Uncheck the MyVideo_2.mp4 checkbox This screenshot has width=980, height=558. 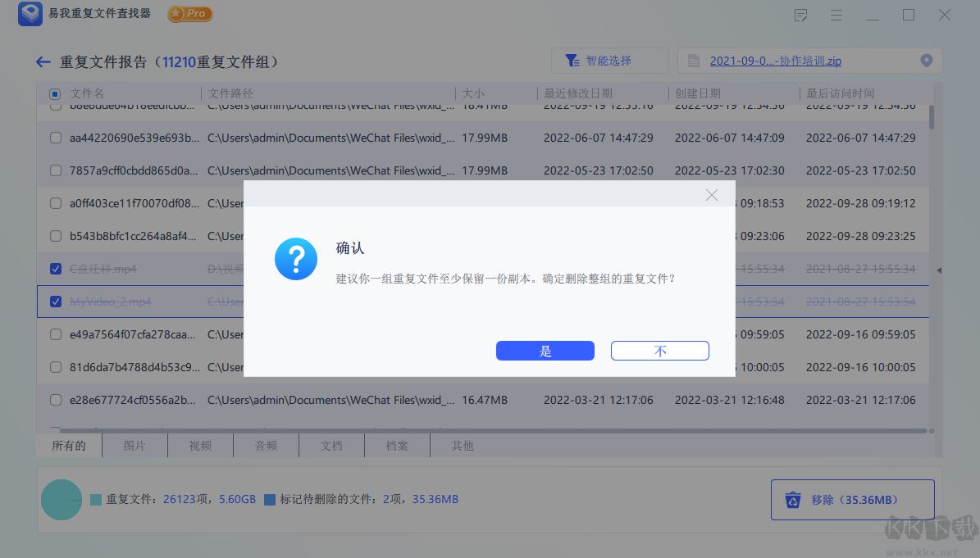(56, 302)
